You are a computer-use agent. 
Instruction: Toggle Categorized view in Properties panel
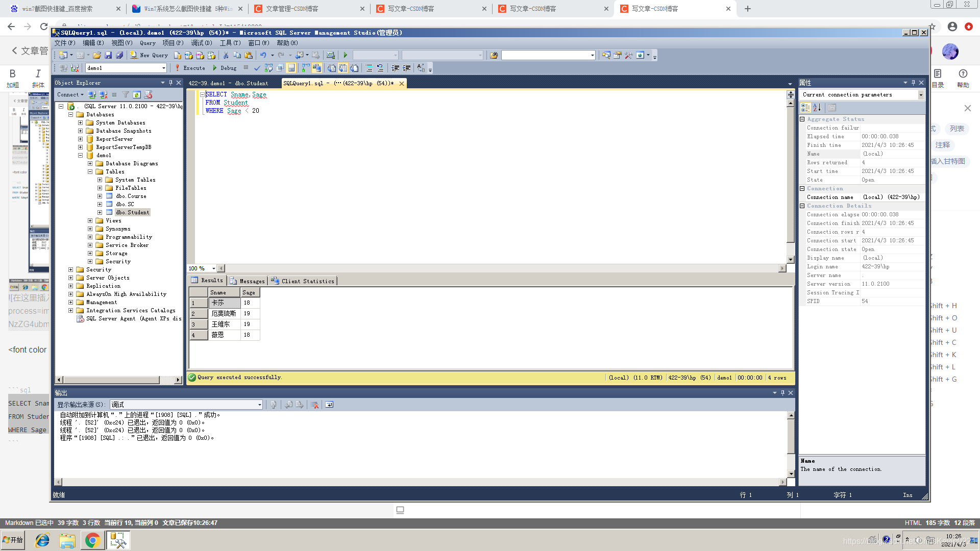point(805,108)
